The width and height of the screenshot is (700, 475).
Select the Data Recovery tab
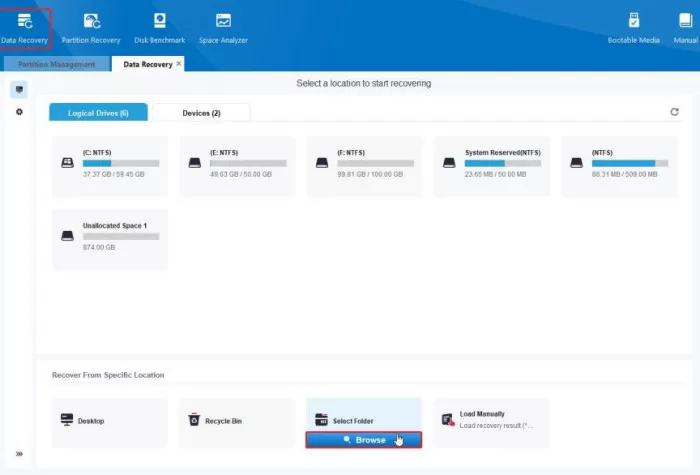(147, 64)
